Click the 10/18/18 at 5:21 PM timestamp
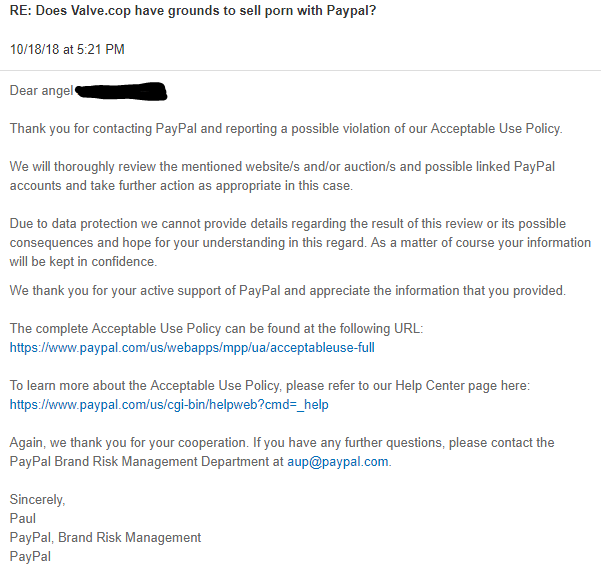 (x=67, y=49)
